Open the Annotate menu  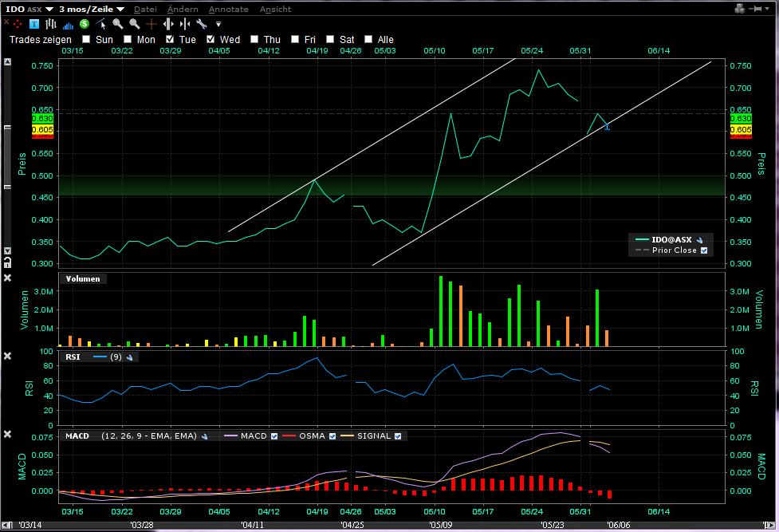click(228, 9)
